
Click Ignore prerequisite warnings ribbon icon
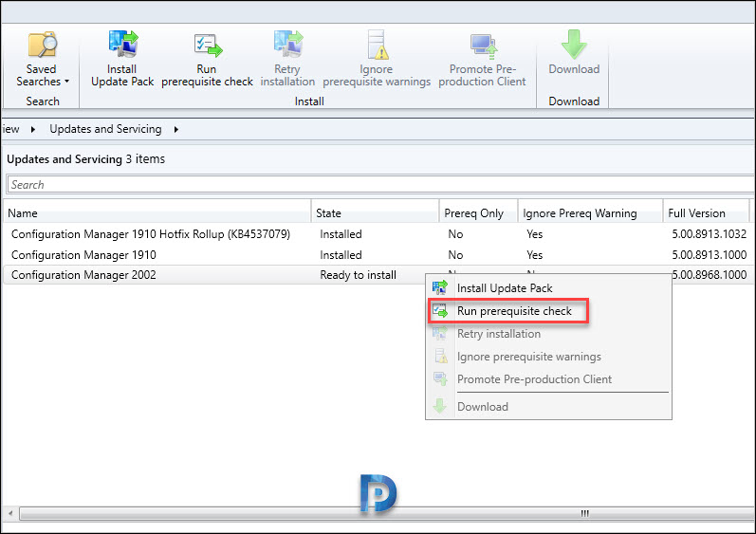378,45
